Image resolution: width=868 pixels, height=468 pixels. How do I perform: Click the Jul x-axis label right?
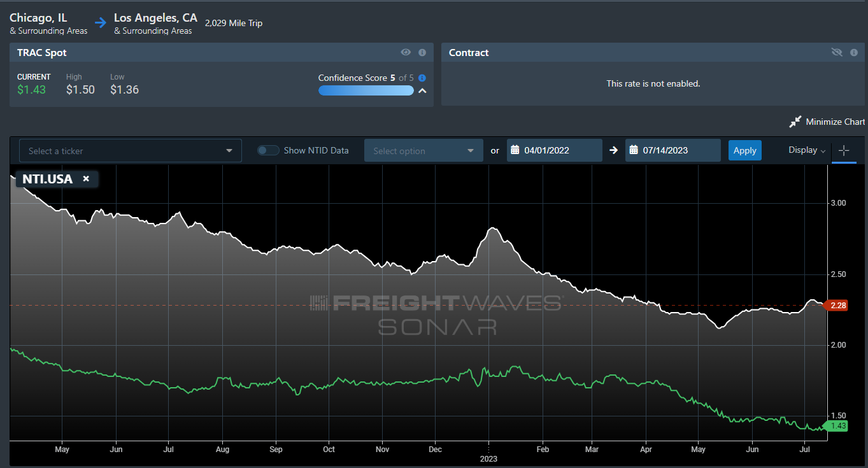(805, 450)
